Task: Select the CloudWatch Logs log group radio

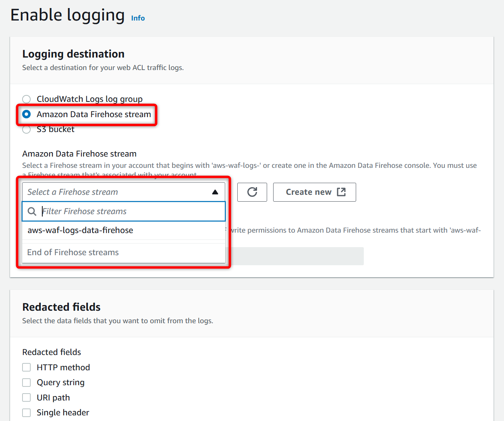Action: coord(27,99)
